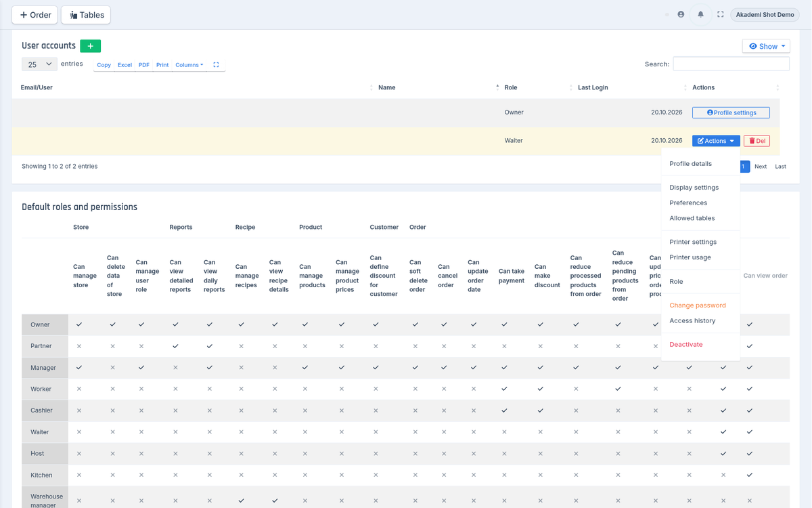The height and width of the screenshot is (508, 812).
Task: Click Manager checkmark under Can manage user role
Action: click(x=141, y=368)
